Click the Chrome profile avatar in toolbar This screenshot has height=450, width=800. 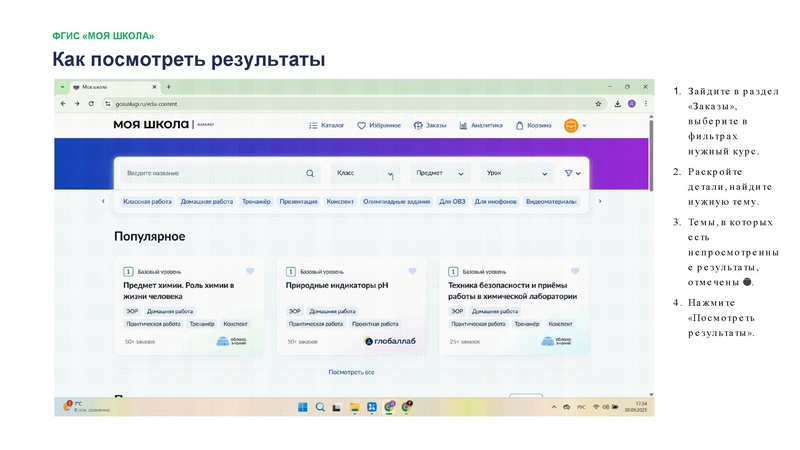tap(632, 104)
